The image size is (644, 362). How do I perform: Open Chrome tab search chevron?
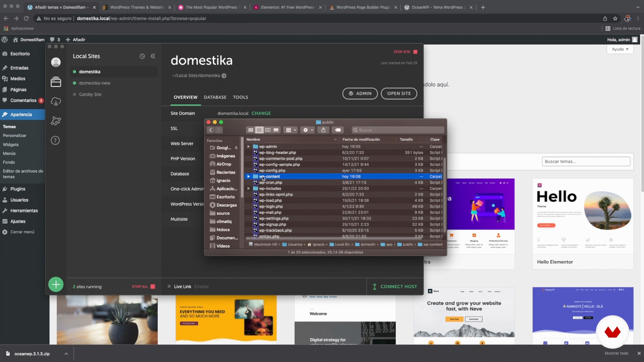[x=638, y=7]
